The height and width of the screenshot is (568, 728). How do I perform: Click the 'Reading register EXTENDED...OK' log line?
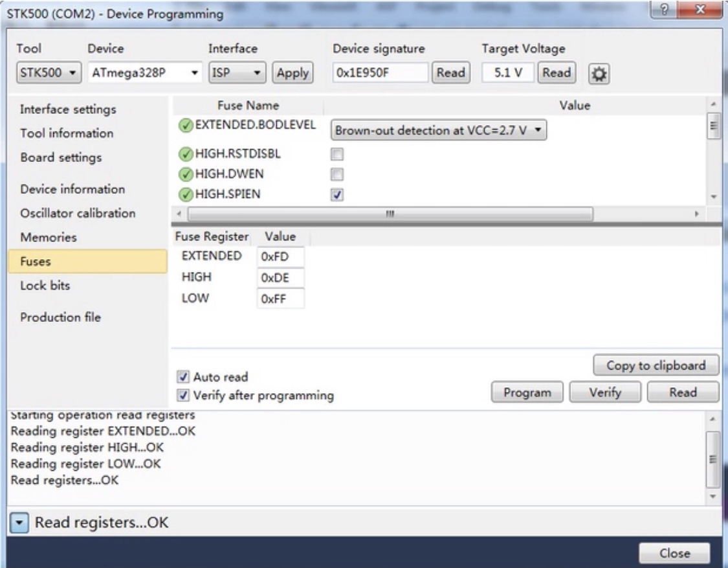[103, 431]
